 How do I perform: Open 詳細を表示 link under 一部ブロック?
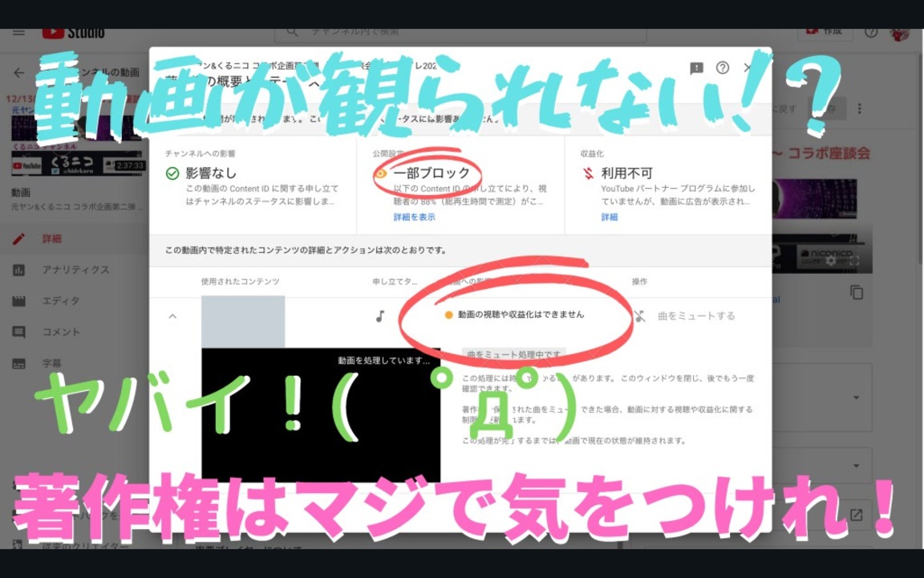414,217
